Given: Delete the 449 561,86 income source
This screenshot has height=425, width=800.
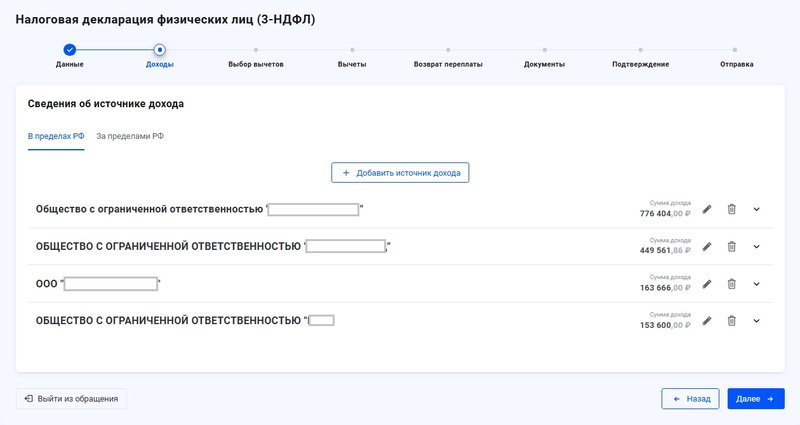Looking at the screenshot, I should (x=731, y=246).
